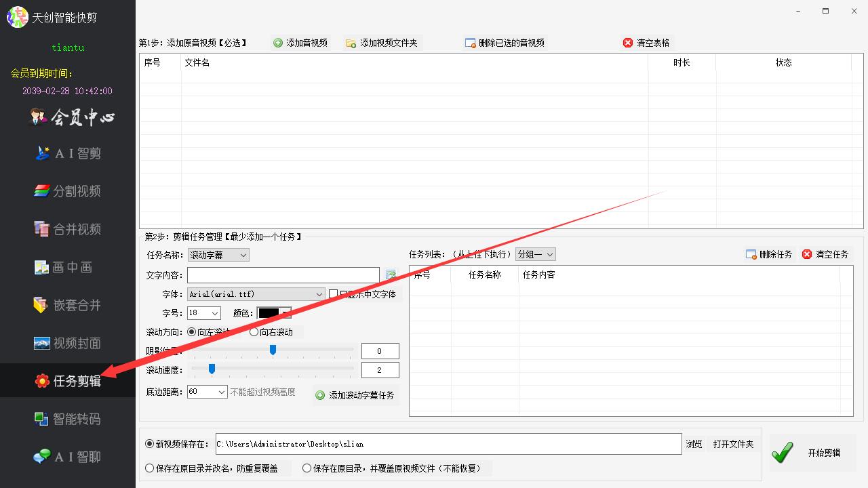Click the AI智聊 chat bubble icon
Viewport: 868px width, 488px height.
[x=42, y=457]
